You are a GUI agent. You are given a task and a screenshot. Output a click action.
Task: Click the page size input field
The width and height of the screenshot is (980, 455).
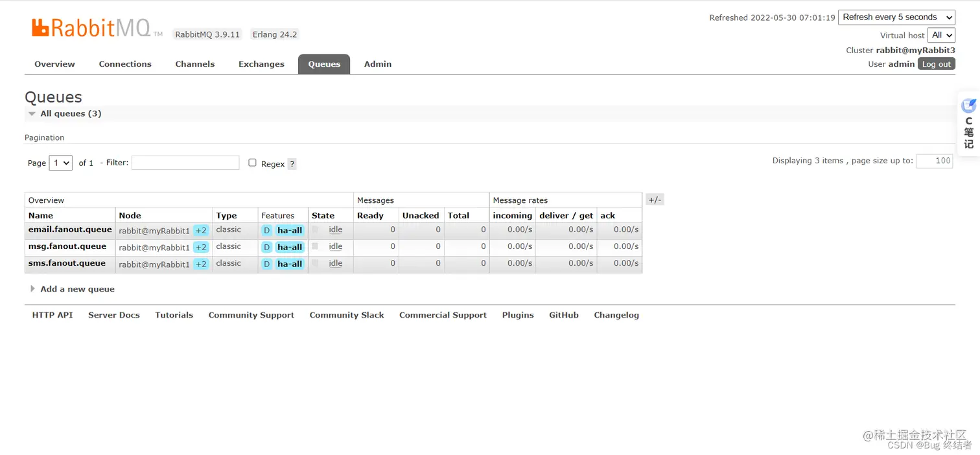[x=934, y=161]
